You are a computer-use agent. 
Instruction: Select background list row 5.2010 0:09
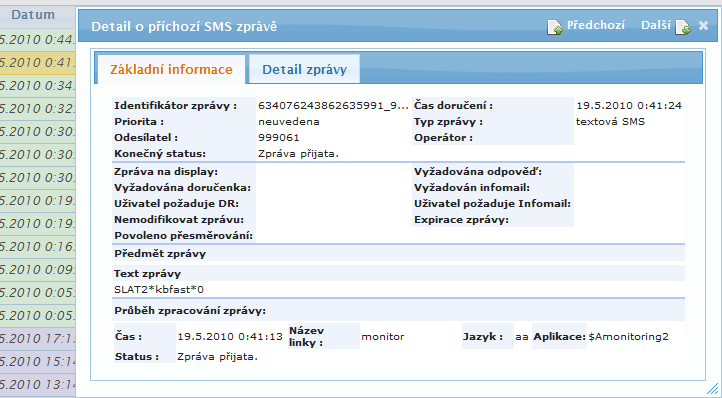point(37,270)
